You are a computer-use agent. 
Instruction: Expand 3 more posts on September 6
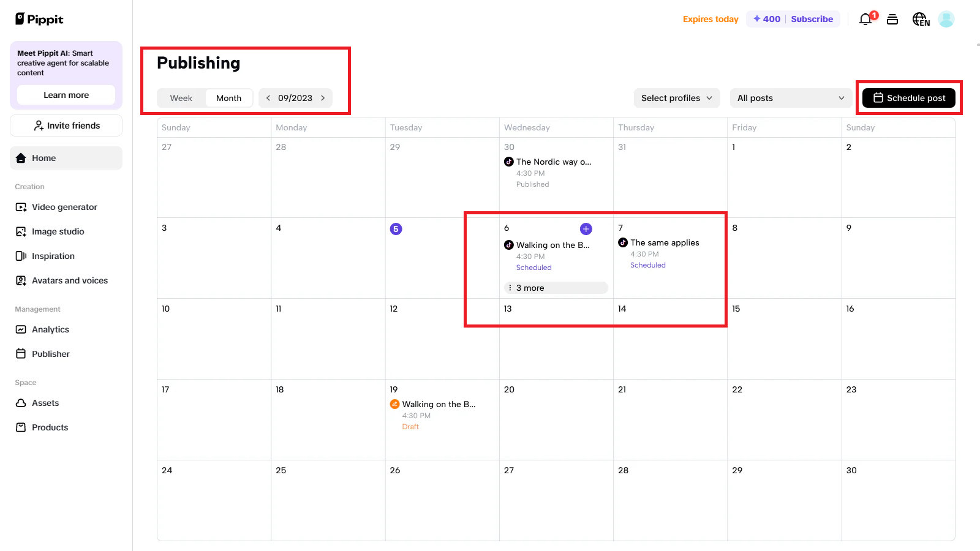point(555,287)
